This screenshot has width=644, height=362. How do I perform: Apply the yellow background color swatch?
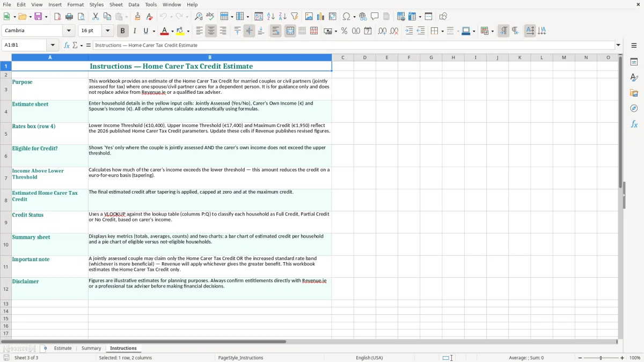180,31
